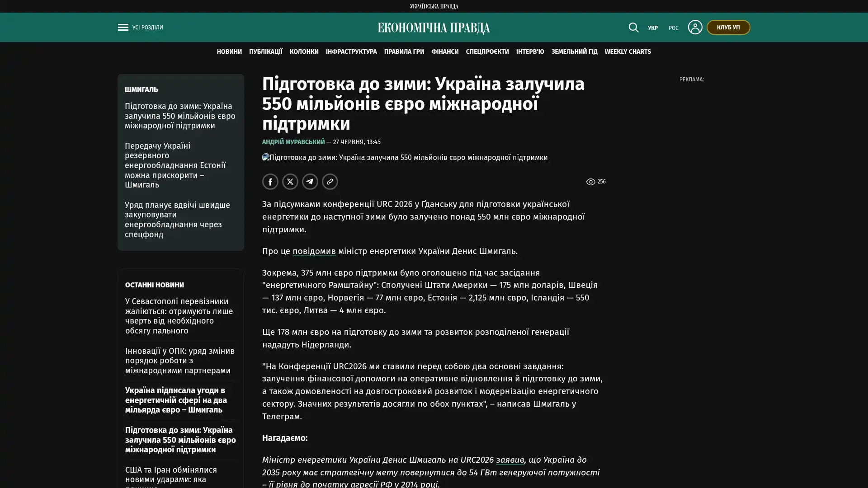Click the search magnifier icon
Screen dimensions: 868x488
633,28
